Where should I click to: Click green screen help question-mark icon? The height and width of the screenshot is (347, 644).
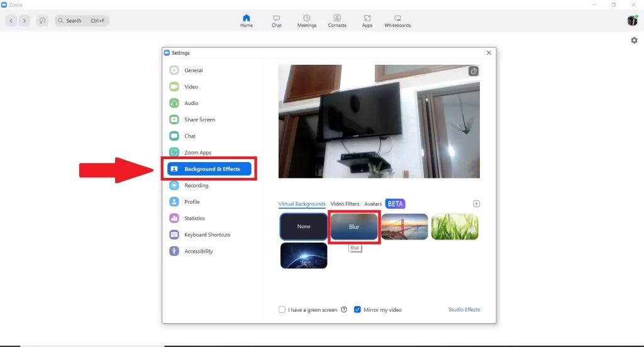coord(344,310)
